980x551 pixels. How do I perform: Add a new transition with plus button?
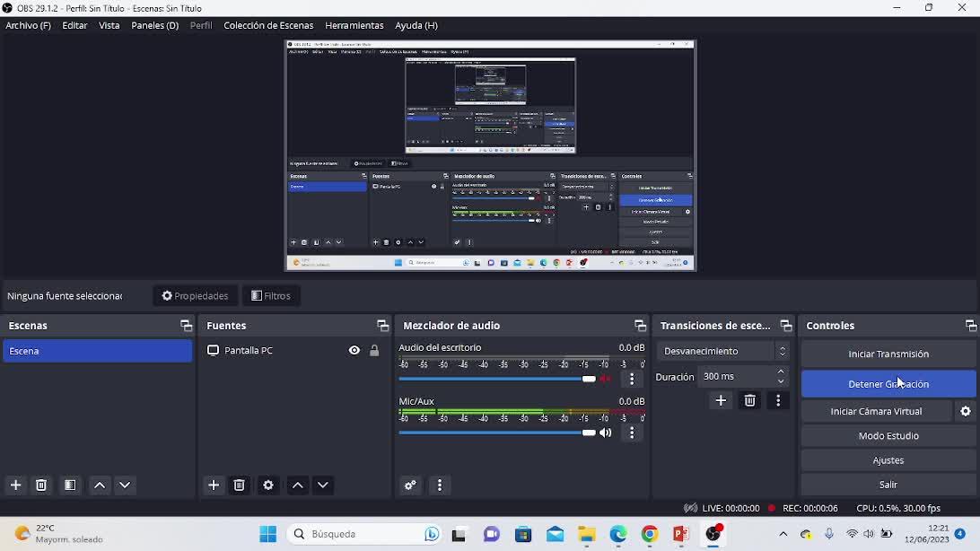[x=721, y=400]
